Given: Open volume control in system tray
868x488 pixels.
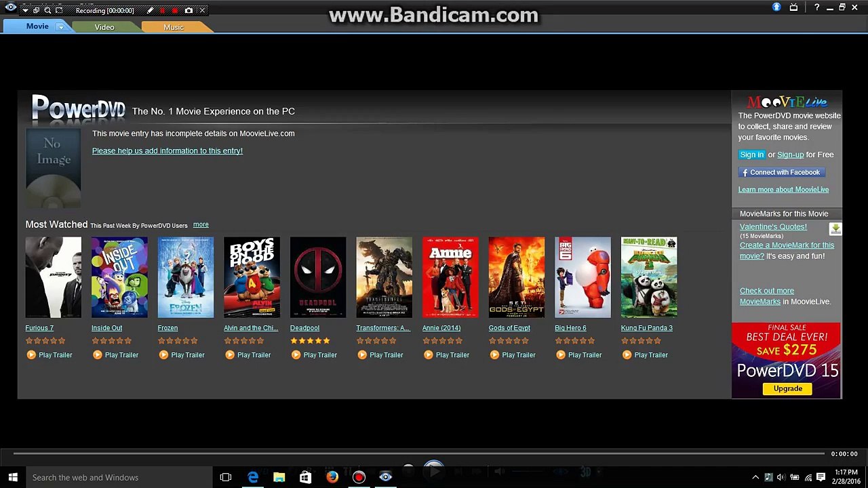Looking at the screenshot, I should [x=781, y=477].
